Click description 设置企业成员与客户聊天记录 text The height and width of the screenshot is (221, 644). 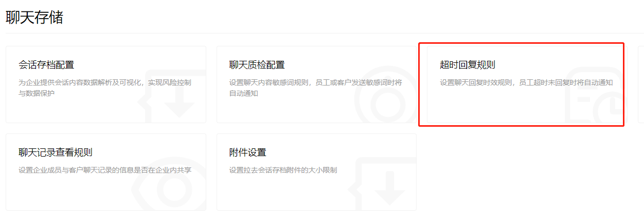click(105, 170)
